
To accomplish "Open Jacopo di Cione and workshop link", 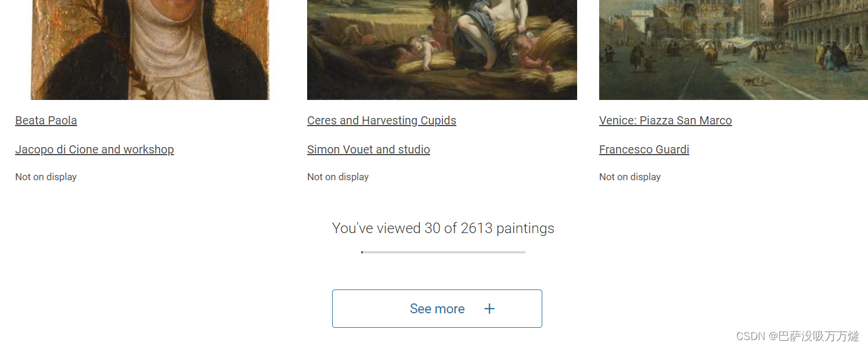I will point(95,149).
